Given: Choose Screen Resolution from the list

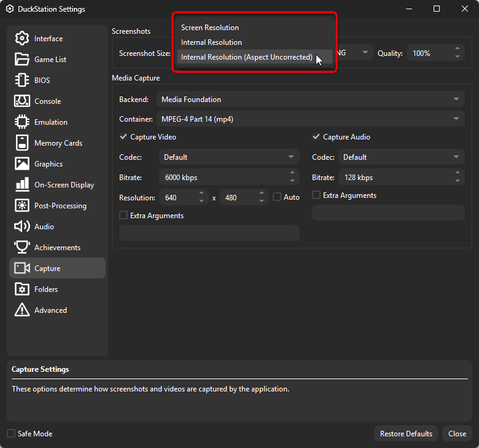Looking at the screenshot, I should (210, 28).
